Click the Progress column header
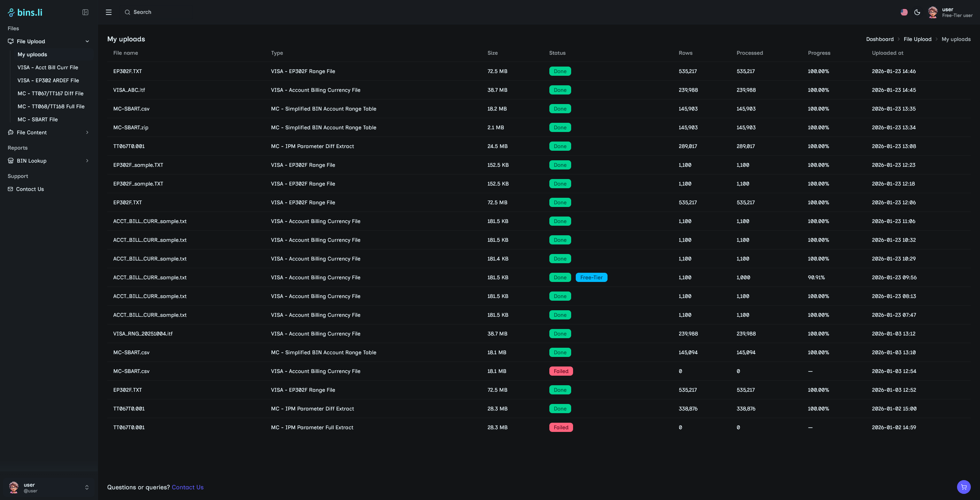980x500 pixels. 819,53
